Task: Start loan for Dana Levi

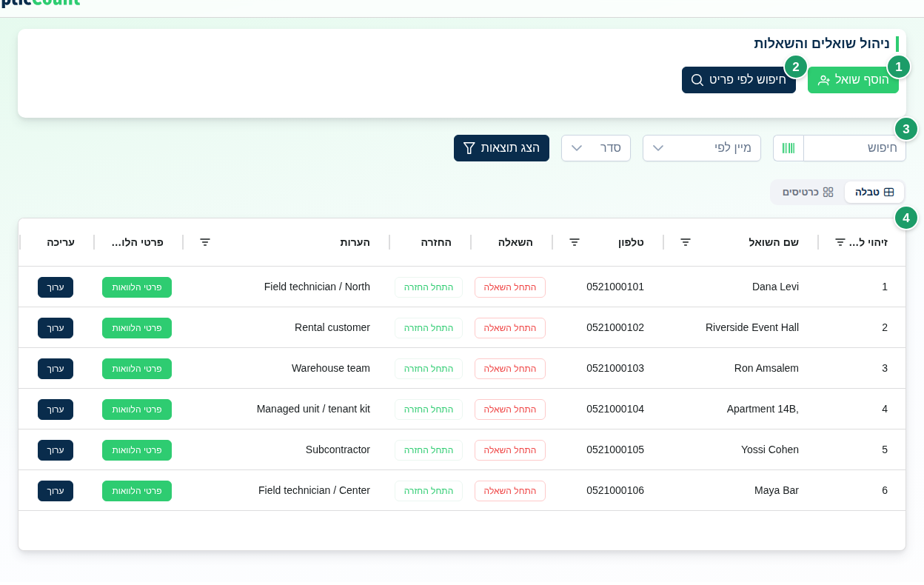Action: [x=510, y=287]
